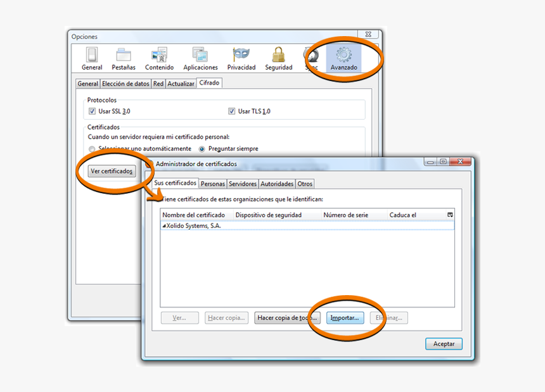Collapse the Xolido Systems, S.A. tree entry

(163, 225)
